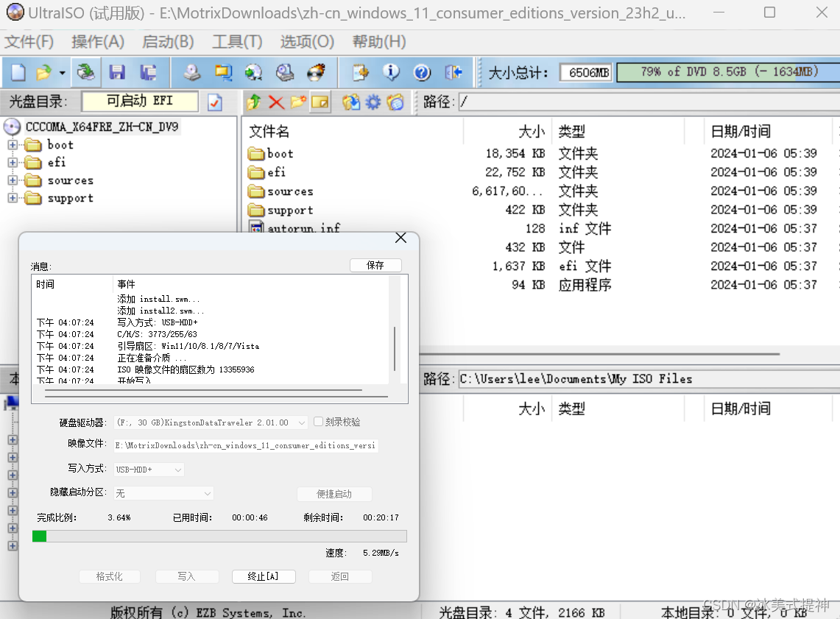Click the Mount to virtual drive icon
The image size is (840, 619).
pos(285,72)
